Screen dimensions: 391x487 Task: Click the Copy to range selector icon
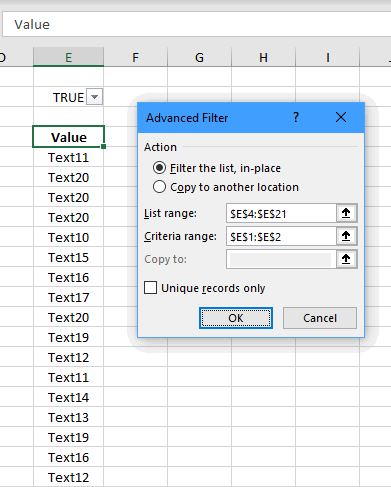coord(346,259)
